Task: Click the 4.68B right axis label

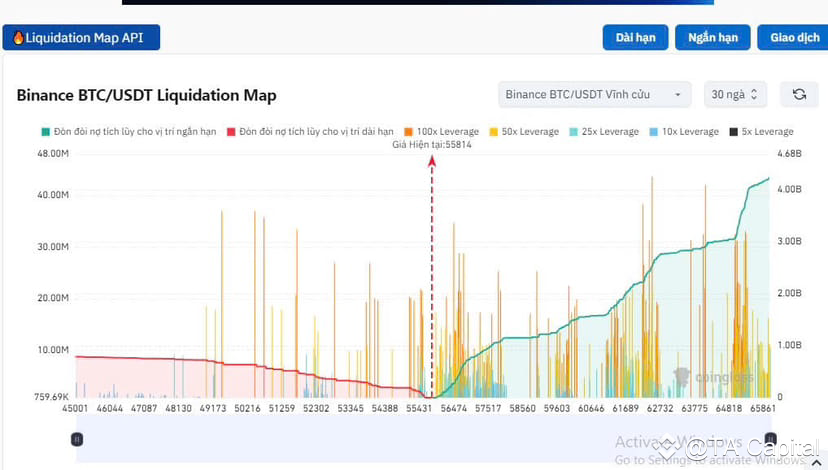Action: (789, 154)
